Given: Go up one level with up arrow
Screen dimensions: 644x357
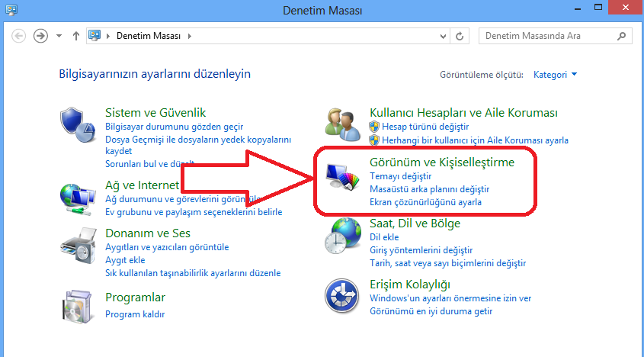Looking at the screenshot, I should 76,36.
